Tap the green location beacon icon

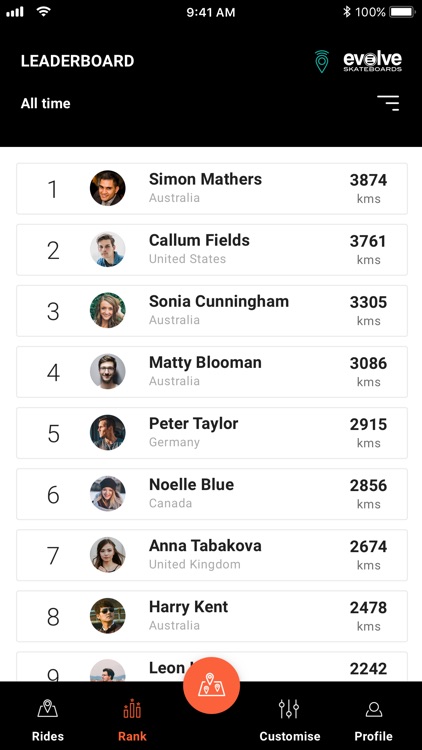[x=322, y=62]
